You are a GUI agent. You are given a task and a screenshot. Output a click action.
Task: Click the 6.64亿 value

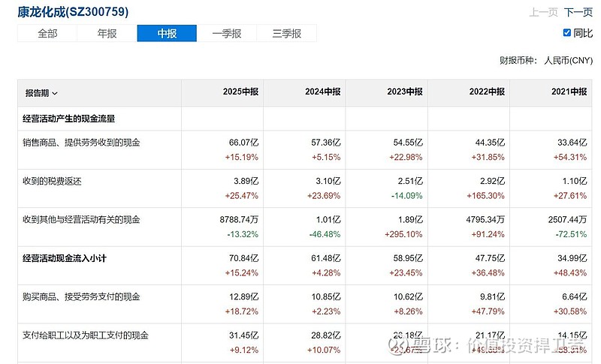coord(575,296)
